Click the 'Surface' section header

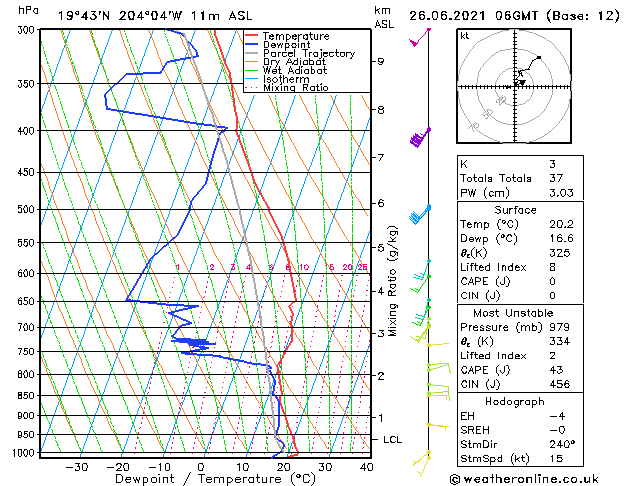(x=515, y=210)
